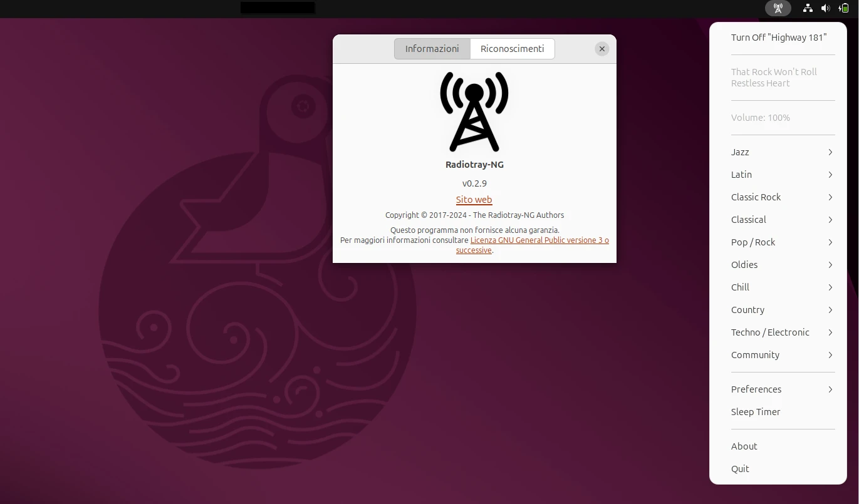Open the Country stations menu entry
859x504 pixels.
coord(783,310)
